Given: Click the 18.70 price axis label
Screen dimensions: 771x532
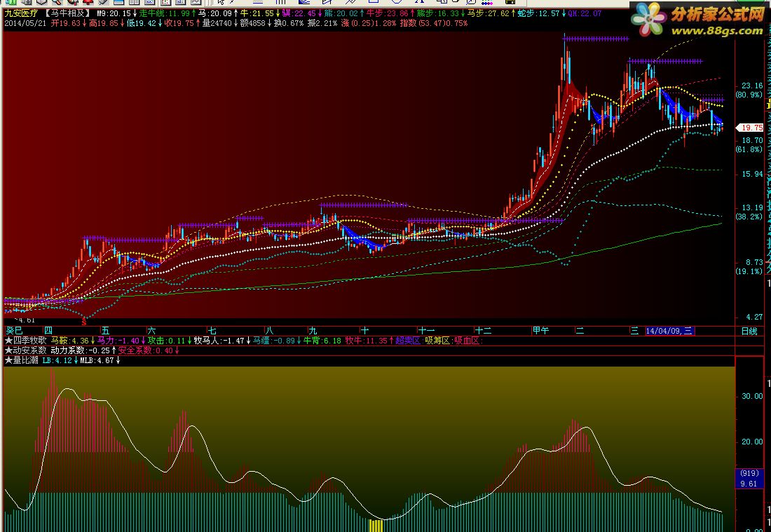Looking at the screenshot, I should pos(752,140).
